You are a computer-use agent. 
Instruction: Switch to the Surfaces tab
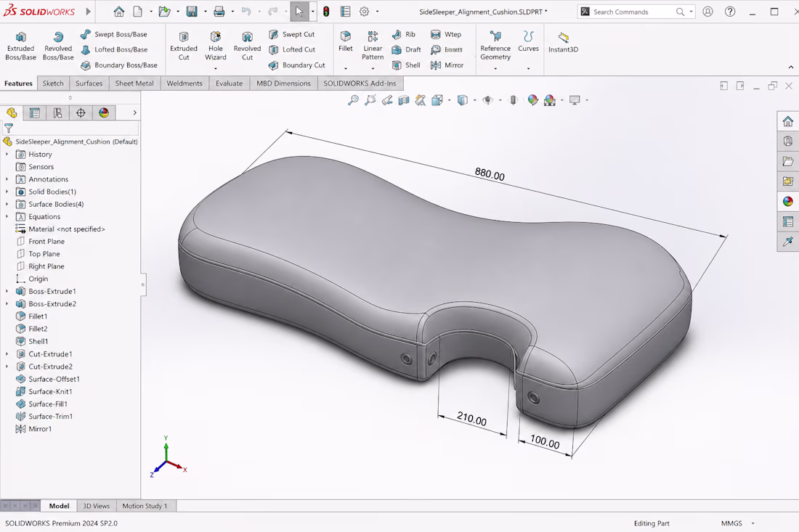89,83
